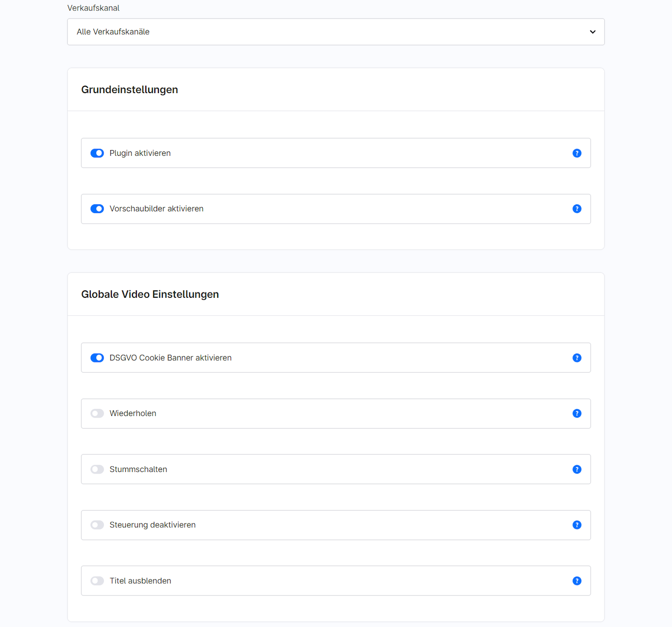Viewport: 672px width, 627px height.
Task: Click the chevron arrow in Verkaufskanal selector
Action: tap(593, 32)
